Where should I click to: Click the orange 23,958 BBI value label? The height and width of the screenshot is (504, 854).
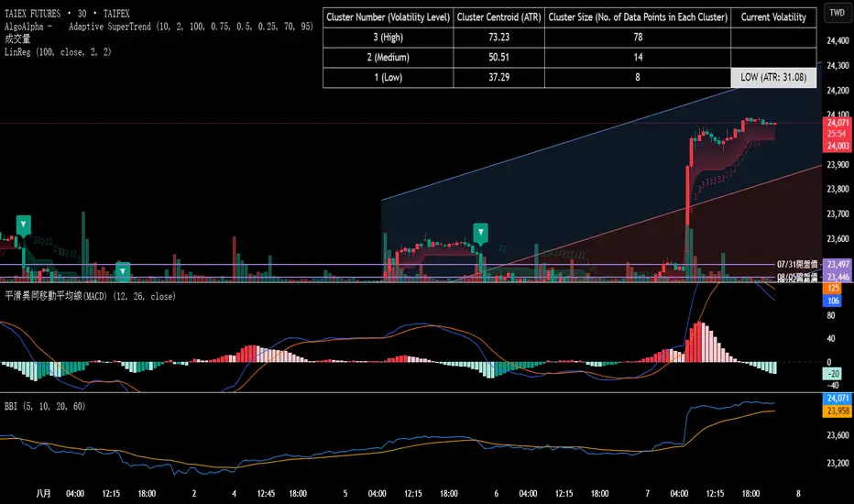(836, 411)
